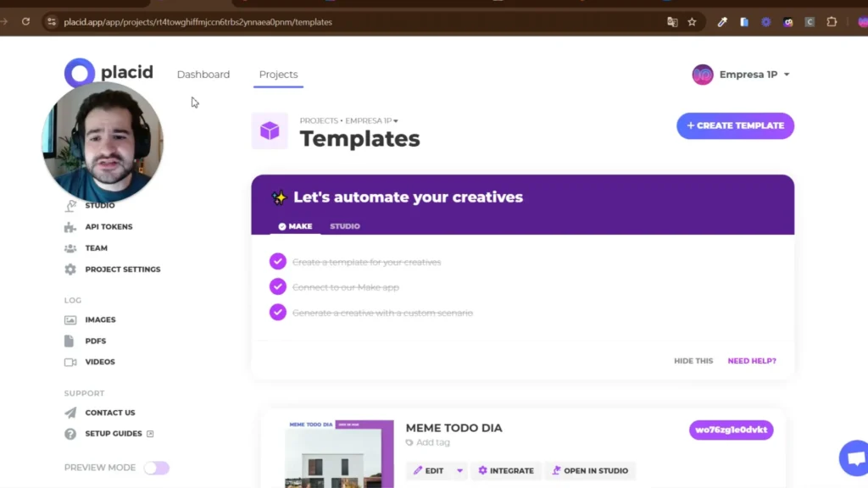Click the placid logo icon
This screenshot has height=488, width=868.
(79, 73)
